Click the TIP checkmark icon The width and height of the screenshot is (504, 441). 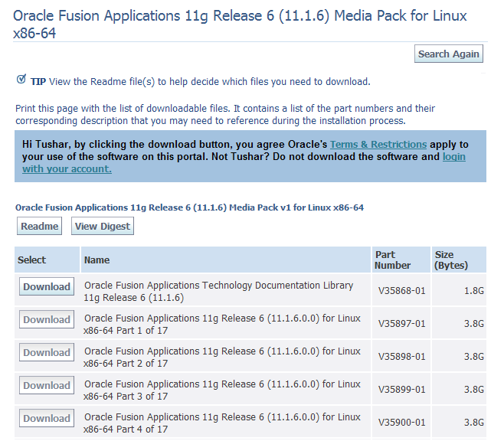[21, 79]
